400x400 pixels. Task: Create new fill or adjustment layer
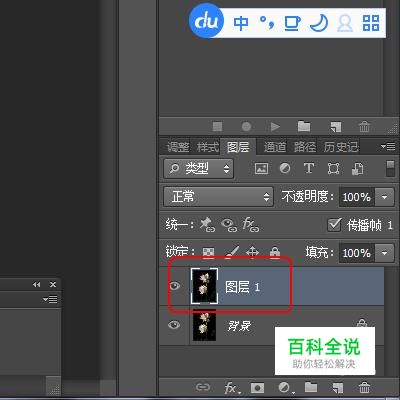point(286,388)
